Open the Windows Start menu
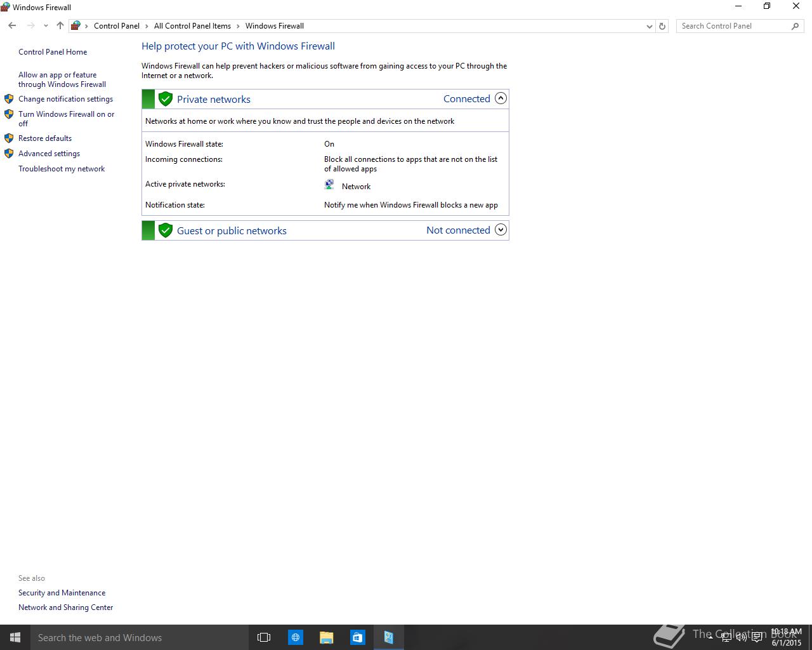The image size is (812, 650). 15,637
